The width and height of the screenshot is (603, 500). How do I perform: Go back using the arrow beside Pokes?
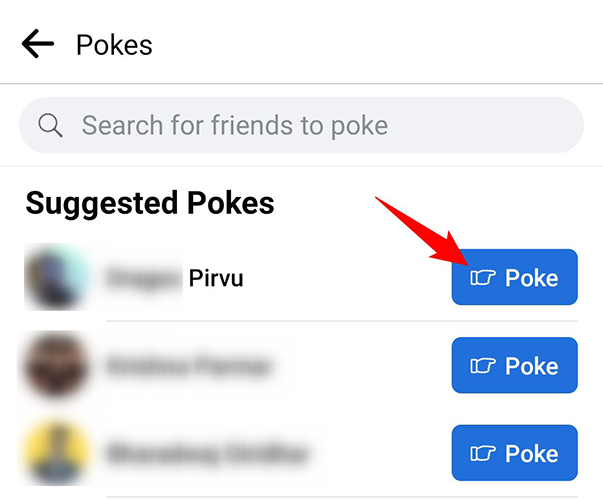[38, 44]
